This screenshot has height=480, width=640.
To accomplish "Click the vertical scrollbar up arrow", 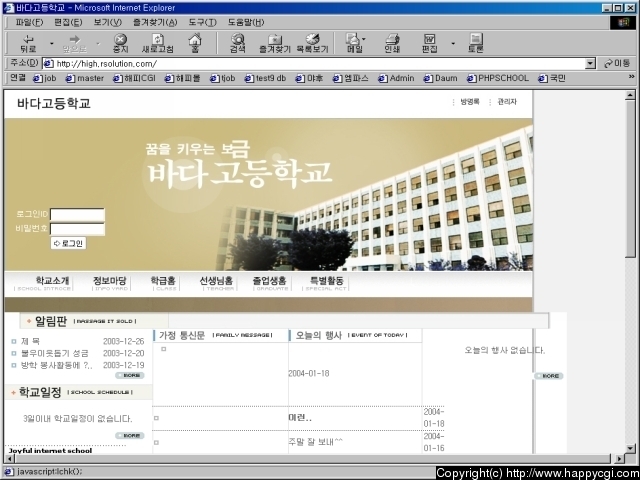I will [x=630, y=95].
